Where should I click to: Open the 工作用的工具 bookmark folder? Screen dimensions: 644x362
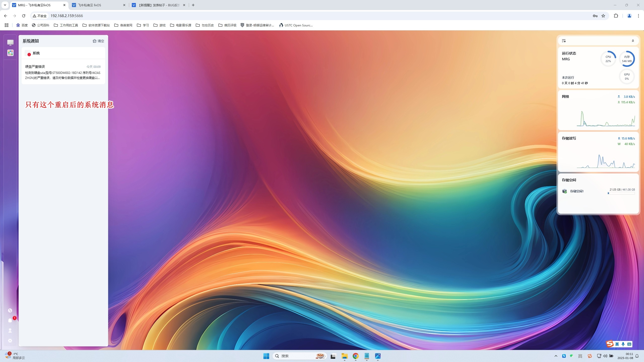tap(66, 25)
